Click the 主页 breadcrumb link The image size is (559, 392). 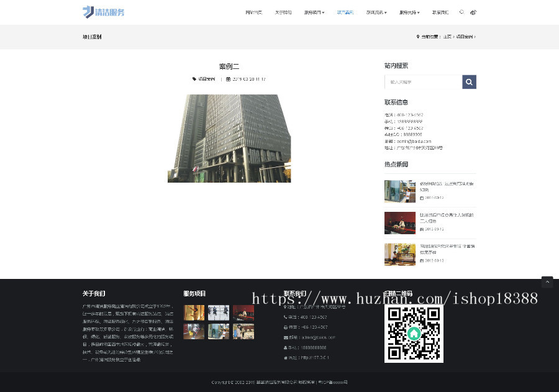(447, 37)
